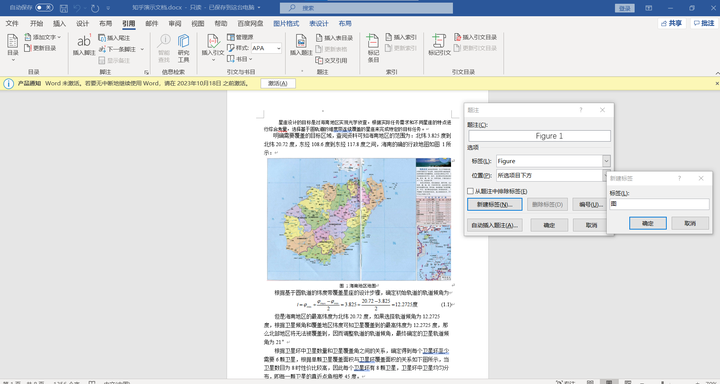Image resolution: width=720 pixels, height=384 pixels.
Task: Click the 激活 button in the notice bar
Action: point(278,84)
